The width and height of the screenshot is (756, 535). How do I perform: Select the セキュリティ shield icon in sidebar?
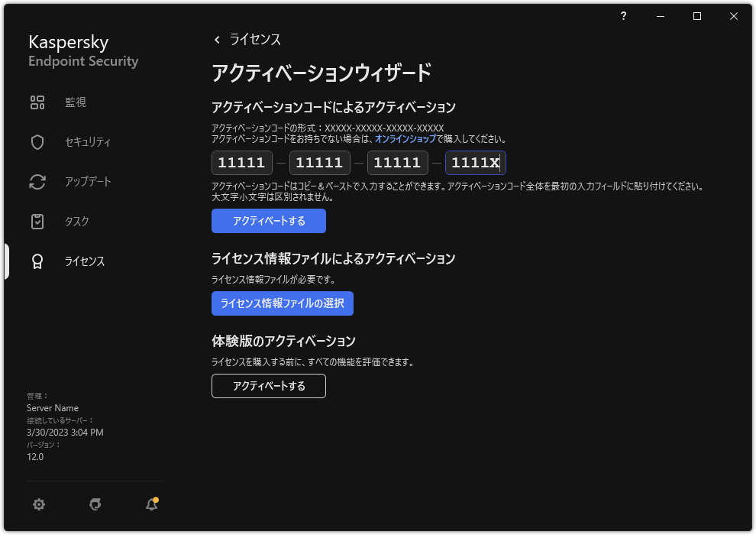pyautogui.click(x=37, y=141)
